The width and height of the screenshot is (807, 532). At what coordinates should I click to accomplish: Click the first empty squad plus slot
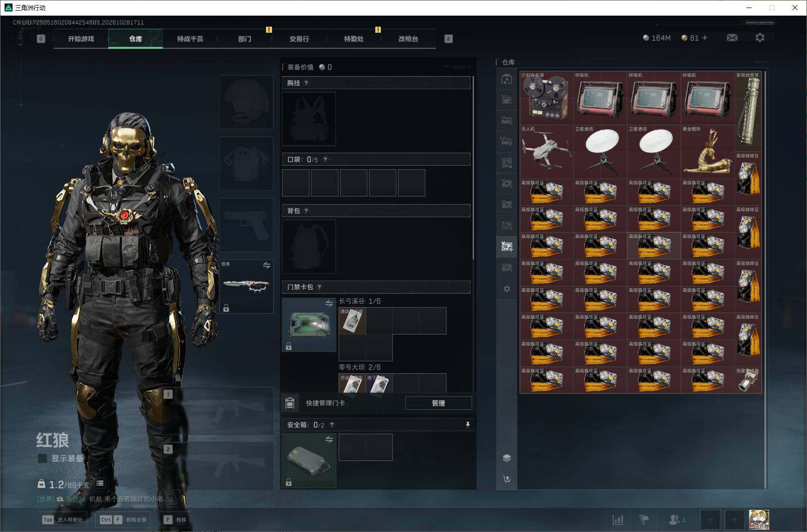[710, 519]
